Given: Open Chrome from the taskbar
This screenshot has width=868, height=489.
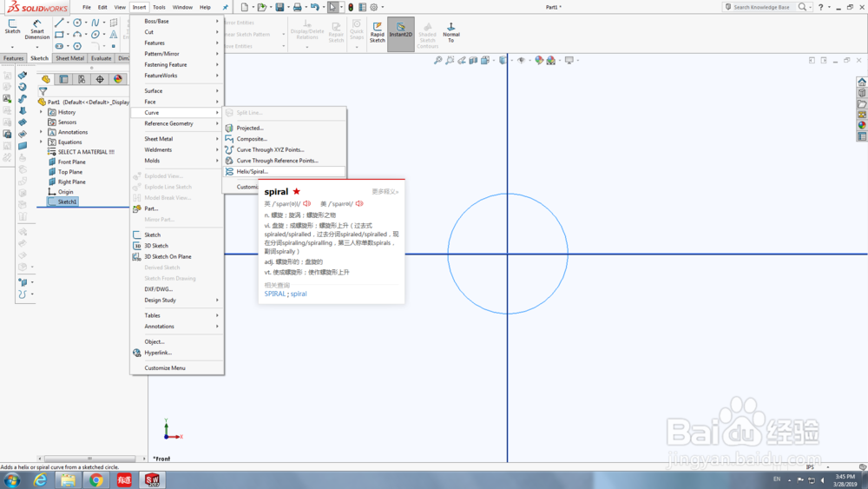Looking at the screenshot, I should click(x=96, y=480).
